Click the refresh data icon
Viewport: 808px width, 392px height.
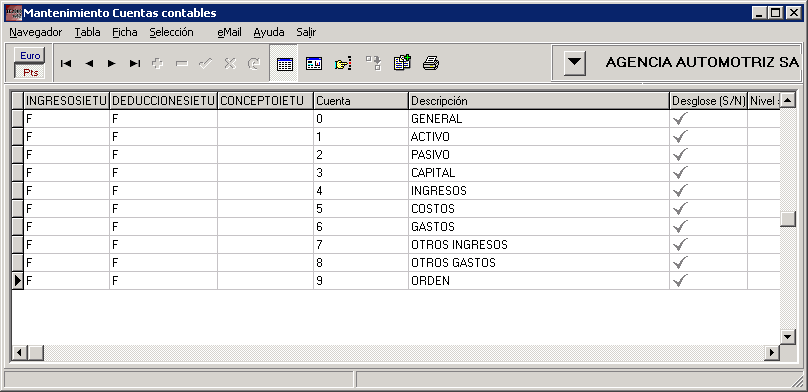(x=254, y=63)
